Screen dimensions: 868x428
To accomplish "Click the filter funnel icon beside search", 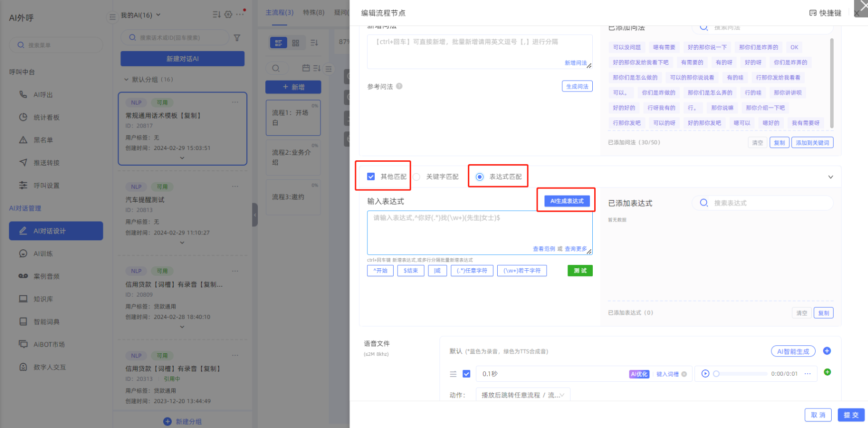I will 237,38.
